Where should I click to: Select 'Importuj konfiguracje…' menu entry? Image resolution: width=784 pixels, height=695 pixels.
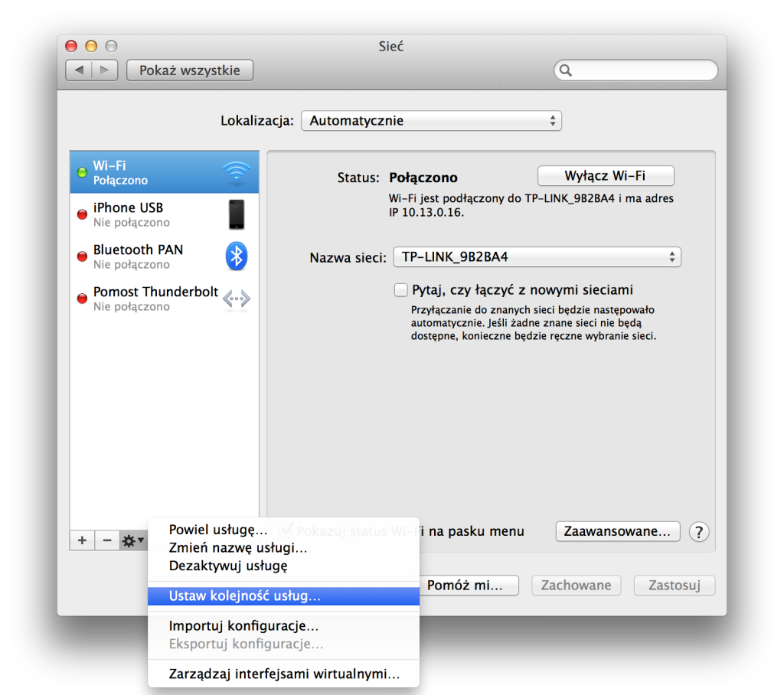tap(243, 626)
